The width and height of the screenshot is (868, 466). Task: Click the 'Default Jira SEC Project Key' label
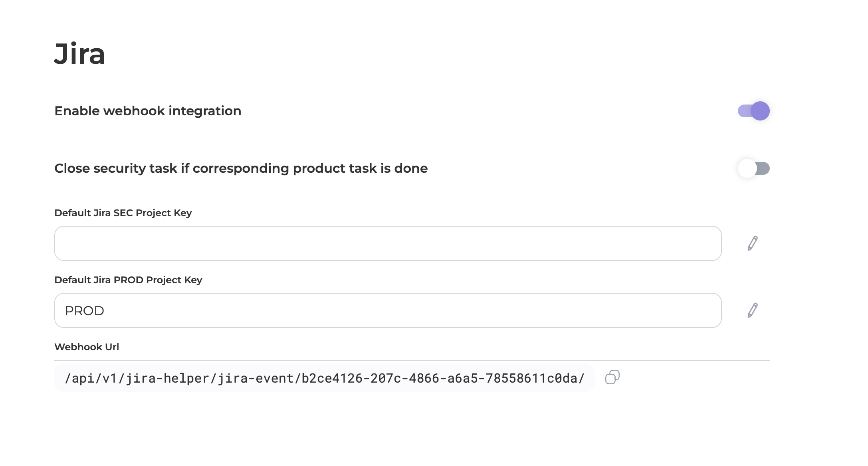pos(123,213)
